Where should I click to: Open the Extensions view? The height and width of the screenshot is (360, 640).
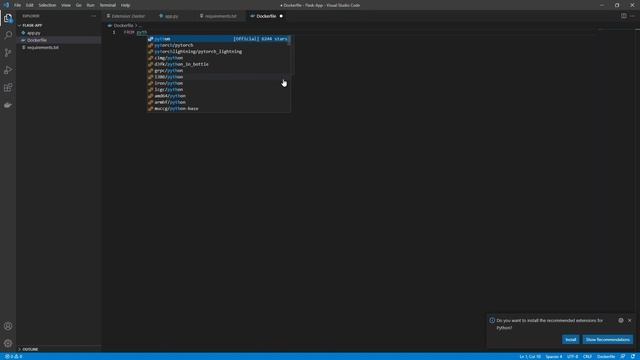[8, 87]
